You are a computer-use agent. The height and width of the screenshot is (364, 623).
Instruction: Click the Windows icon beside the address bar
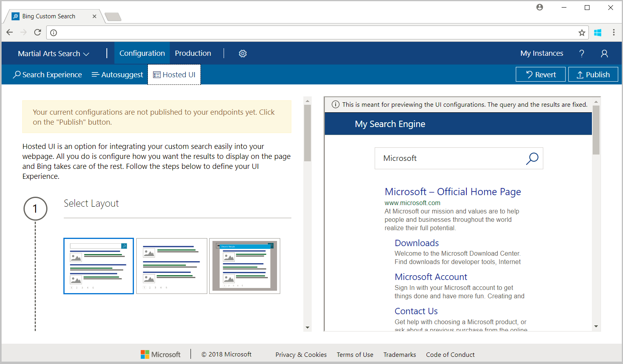[x=598, y=32]
